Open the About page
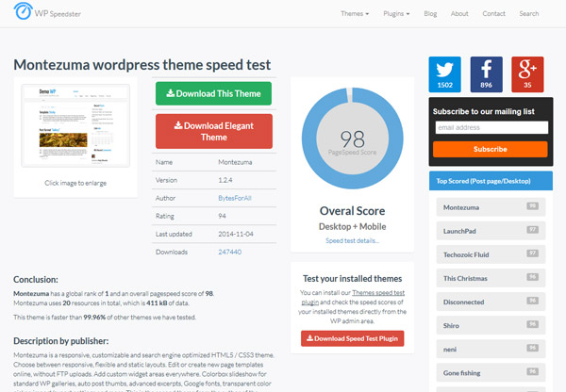 pyautogui.click(x=459, y=14)
